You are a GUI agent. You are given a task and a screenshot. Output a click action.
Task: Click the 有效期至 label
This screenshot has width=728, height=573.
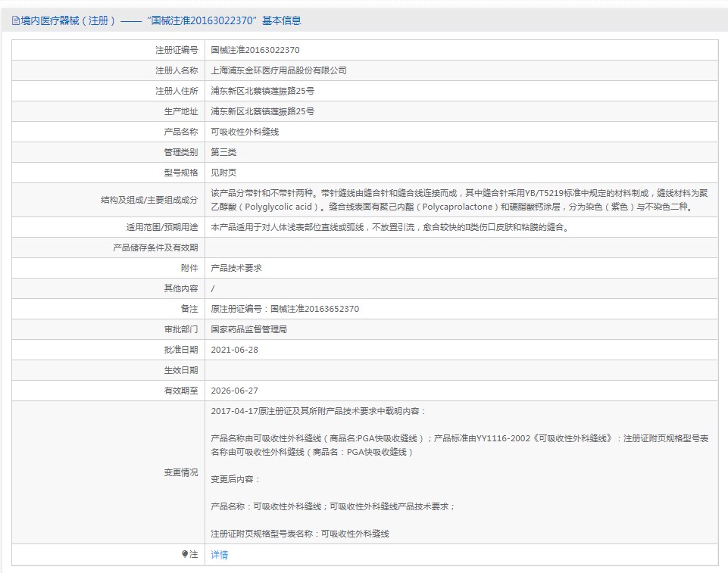point(181,391)
